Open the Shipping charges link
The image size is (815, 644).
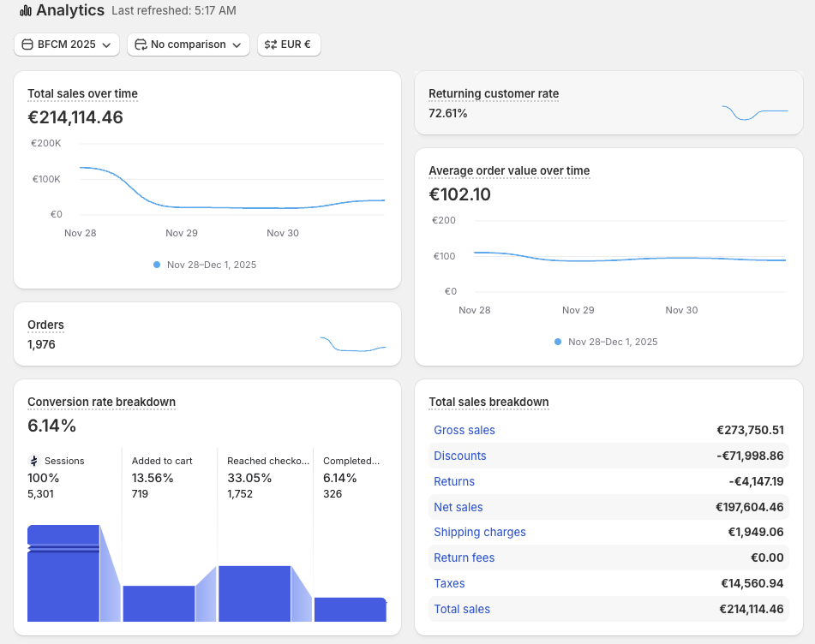tap(480, 533)
